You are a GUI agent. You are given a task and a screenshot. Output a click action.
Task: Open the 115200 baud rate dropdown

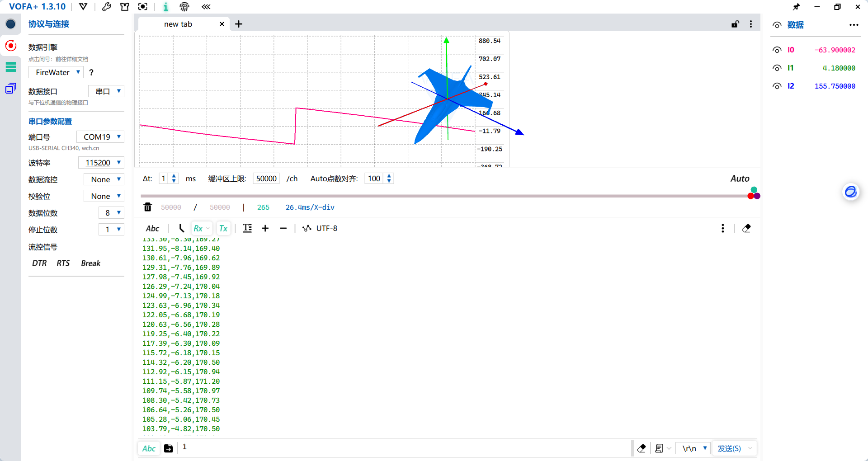click(x=101, y=163)
